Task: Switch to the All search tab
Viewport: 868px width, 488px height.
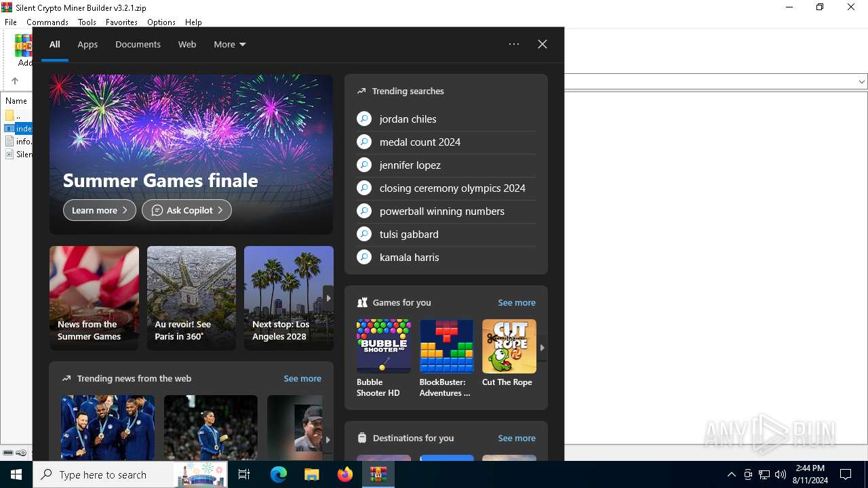Action: (x=55, y=44)
